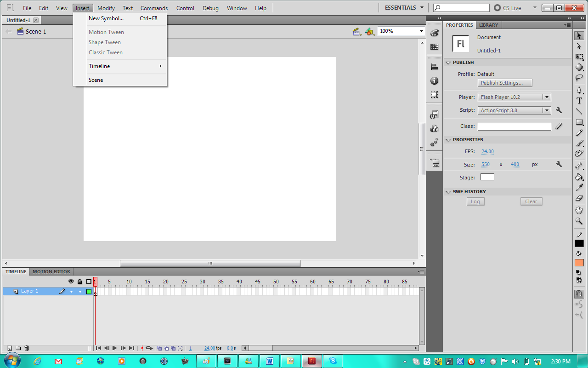Select the Bone tool
The height and width of the screenshot is (368, 588).
[579, 166]
